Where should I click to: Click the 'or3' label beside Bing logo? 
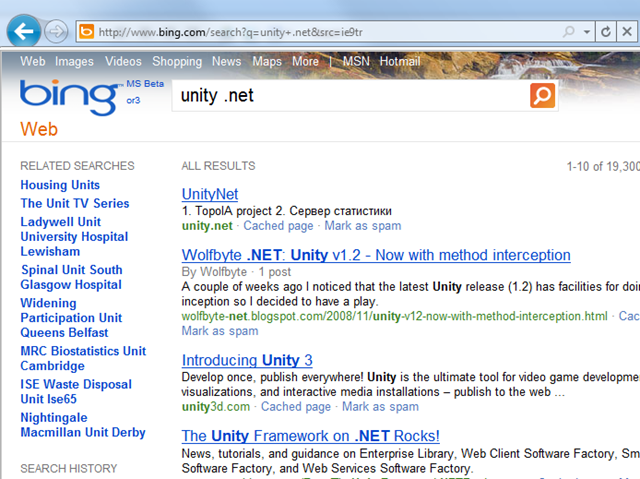(x=133, y=100)
